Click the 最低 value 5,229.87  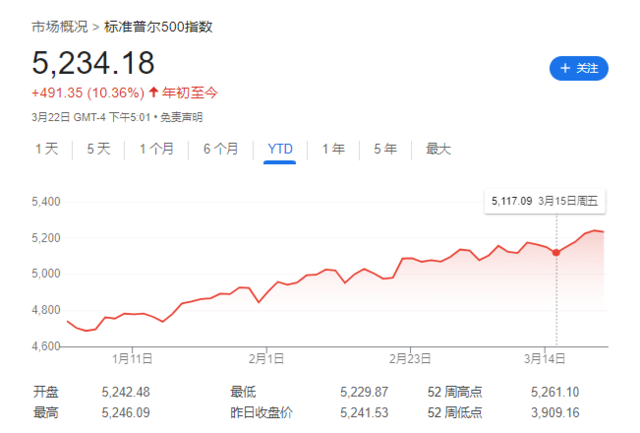[364, 392]
